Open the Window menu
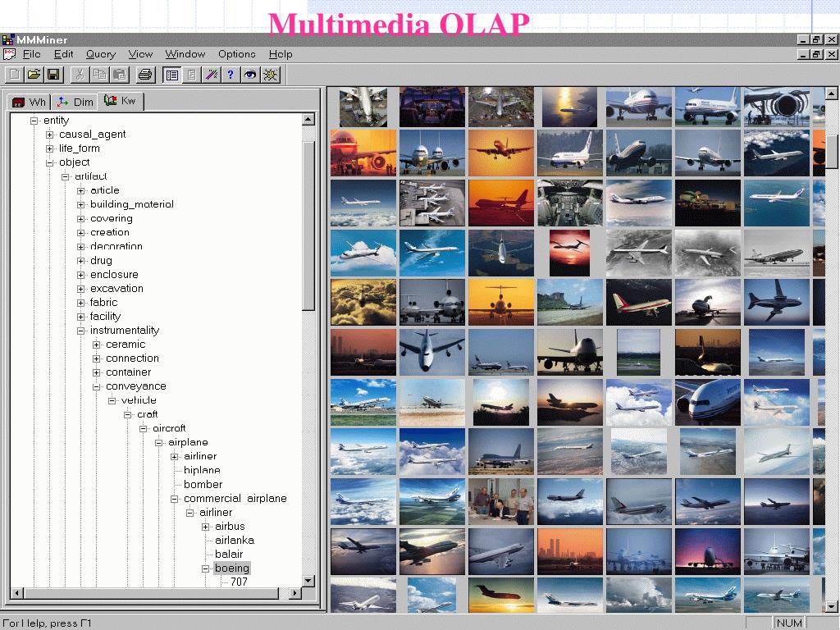 coord(185,54)
